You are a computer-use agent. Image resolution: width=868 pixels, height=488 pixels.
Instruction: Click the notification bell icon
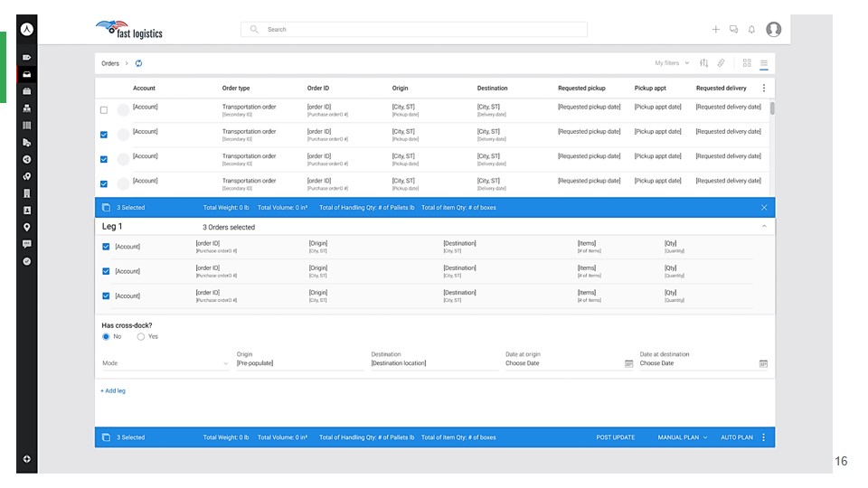751,30
